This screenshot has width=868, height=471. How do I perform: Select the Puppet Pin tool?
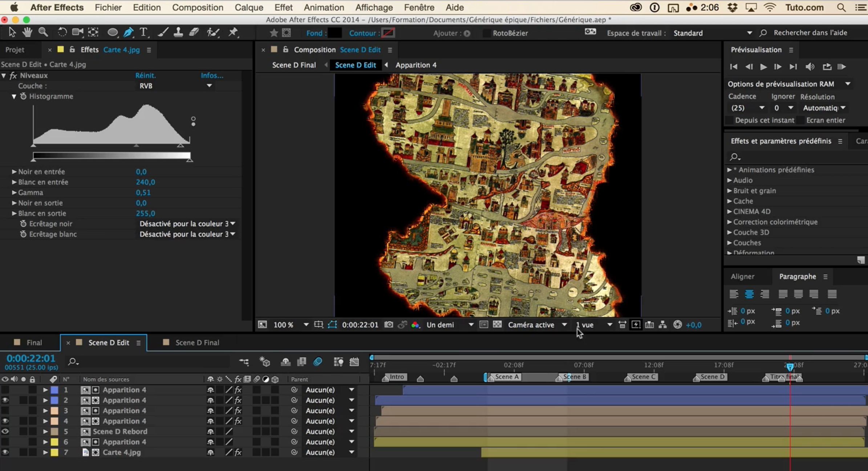pos(233,33)
